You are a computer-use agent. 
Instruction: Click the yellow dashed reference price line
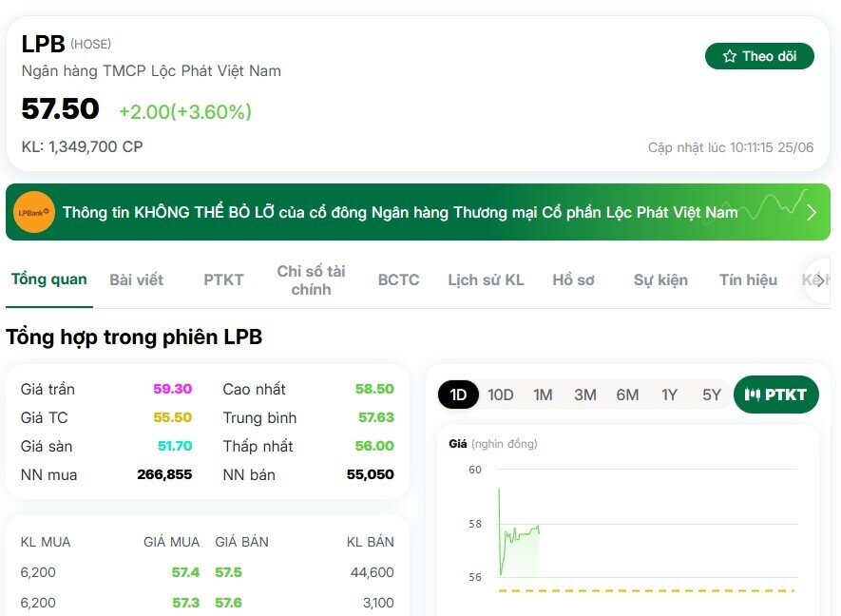pos(646,590)
